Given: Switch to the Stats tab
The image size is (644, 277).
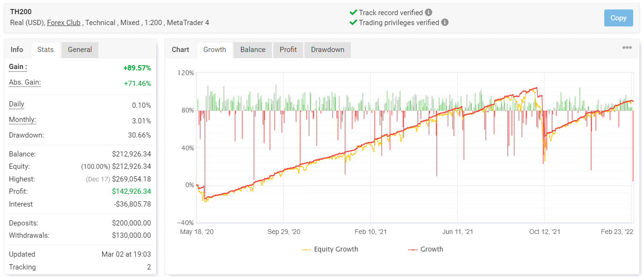Looking at the screenshot, I should tap(45, 50).
